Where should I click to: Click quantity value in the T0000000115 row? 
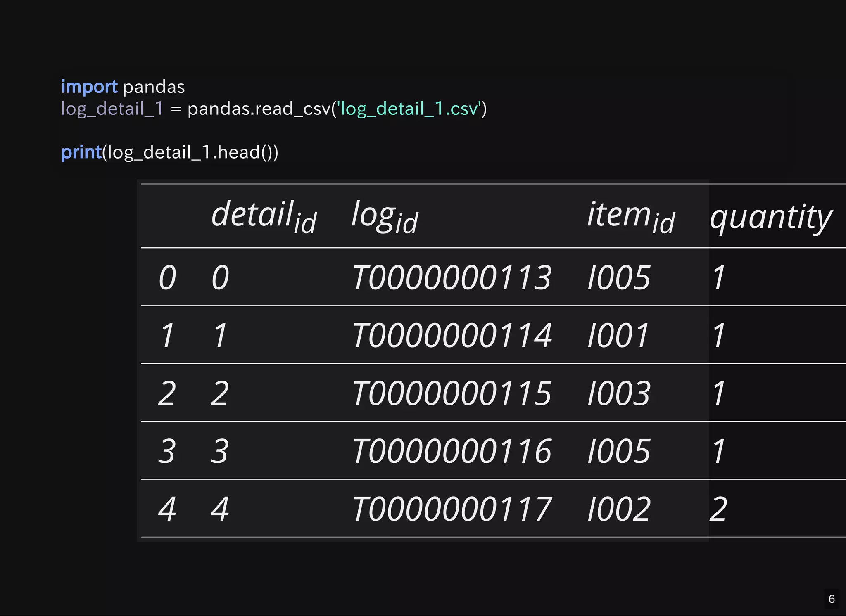coord(719,393)
